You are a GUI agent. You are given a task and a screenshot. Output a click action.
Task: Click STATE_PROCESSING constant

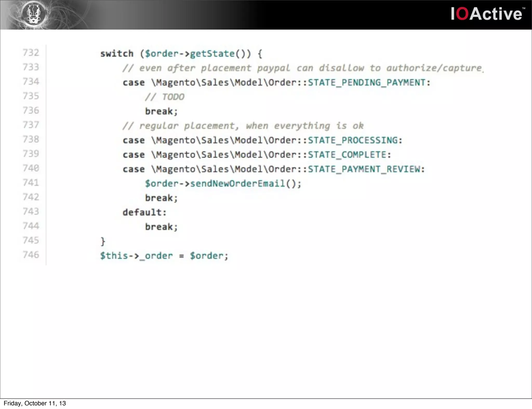(x=353, y=140)
